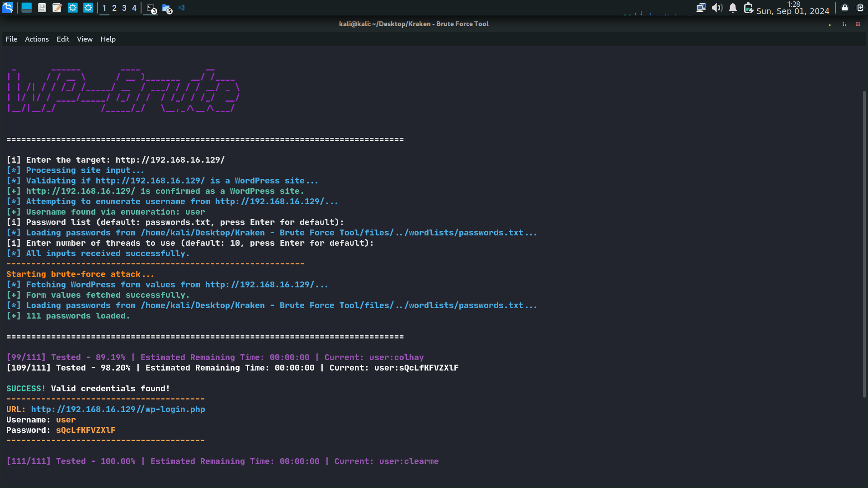Open the file cabinet launcher icon
Screen dimensions: 868x488
tap(42, 8)
